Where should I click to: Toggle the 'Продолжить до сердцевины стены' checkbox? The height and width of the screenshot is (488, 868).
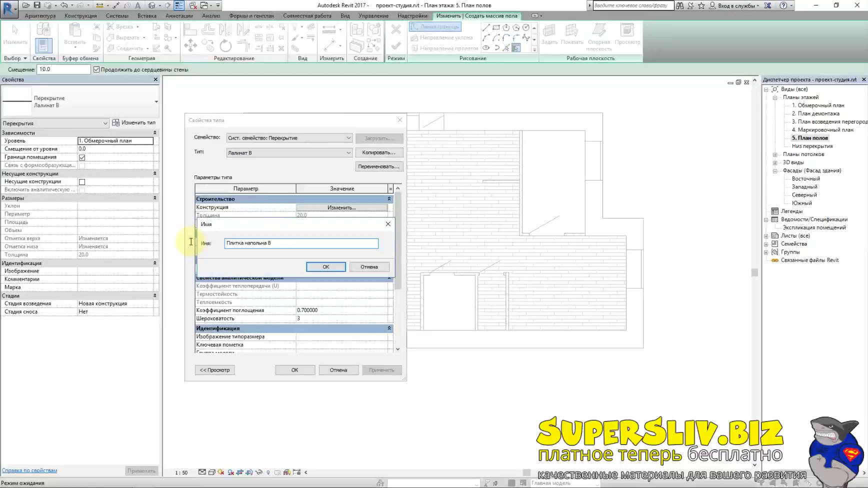click(x=97, y=69)
